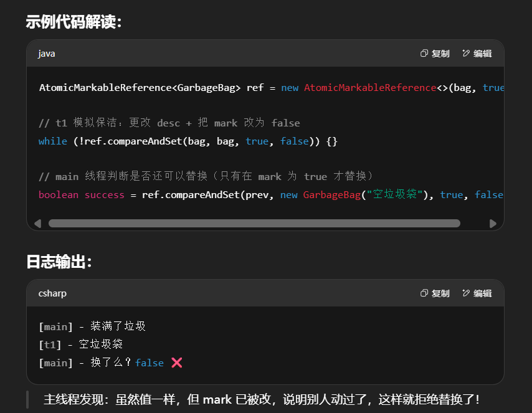
Task: Click the java language label
Action: click(x=47, y=54)
